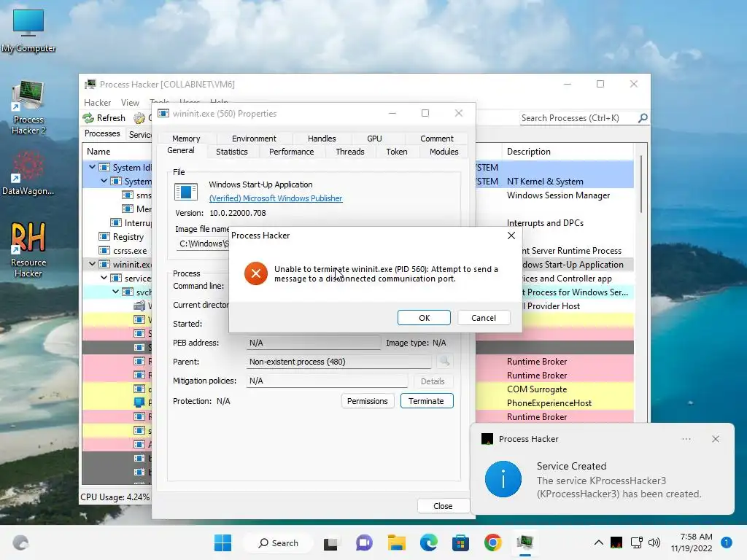Switch to the Modules tab

[x=444, y=152]
